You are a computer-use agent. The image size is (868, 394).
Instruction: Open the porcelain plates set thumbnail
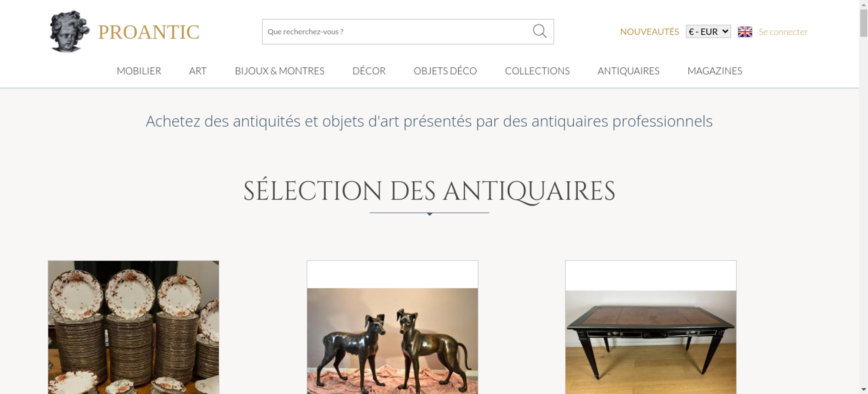[x=134, y=327]
